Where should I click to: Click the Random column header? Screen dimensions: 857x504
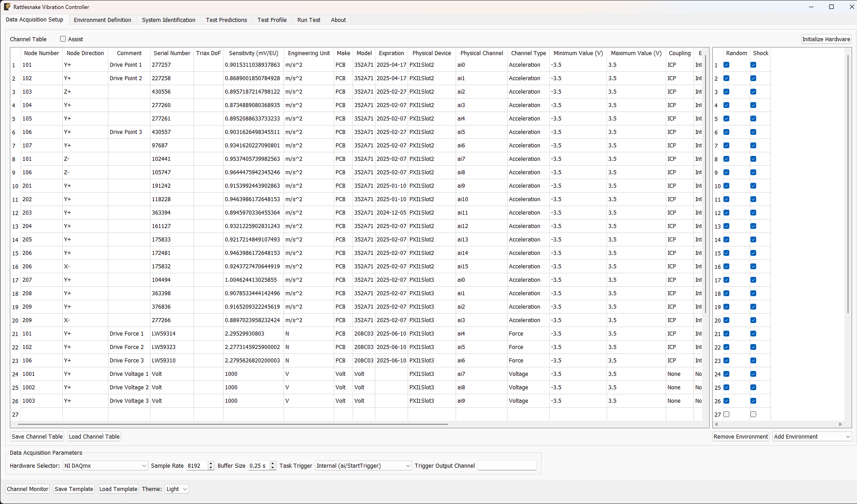[x=736, y=53]
